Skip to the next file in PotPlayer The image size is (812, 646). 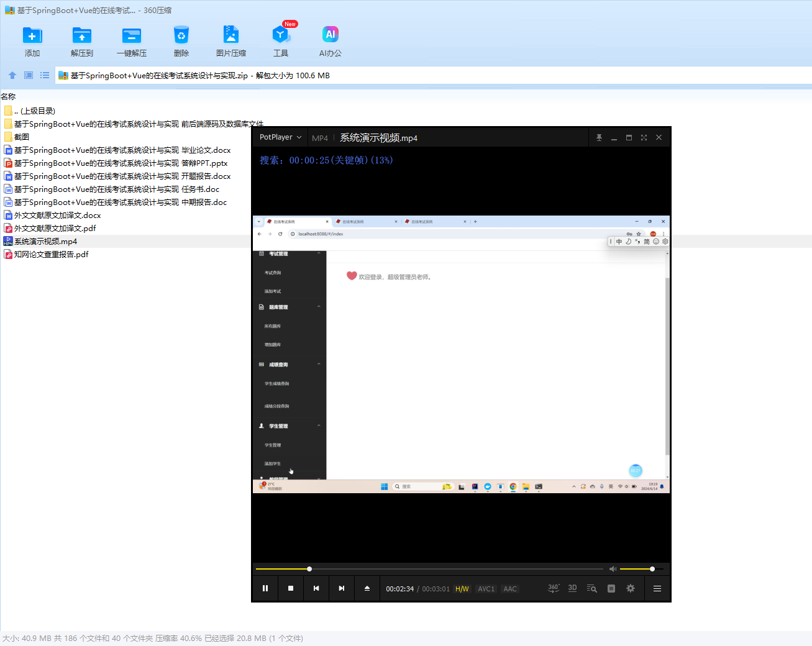click(x=342, y=588)
